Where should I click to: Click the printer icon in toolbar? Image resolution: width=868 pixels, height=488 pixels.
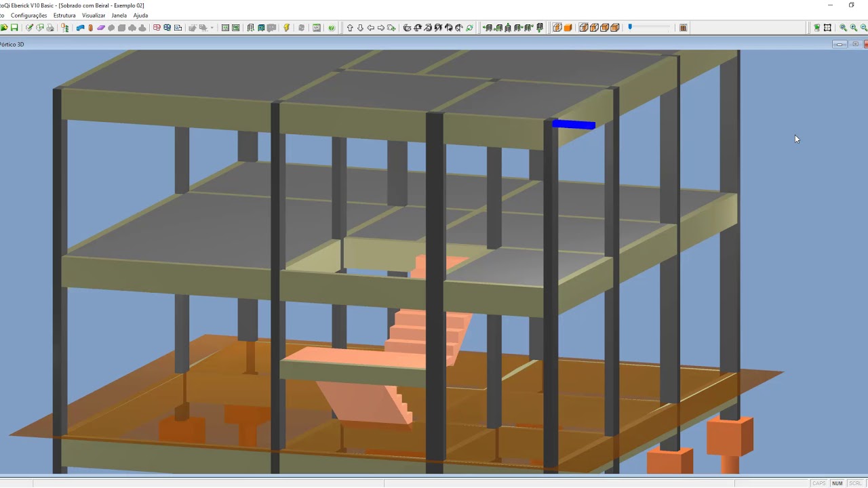[50, 28]
